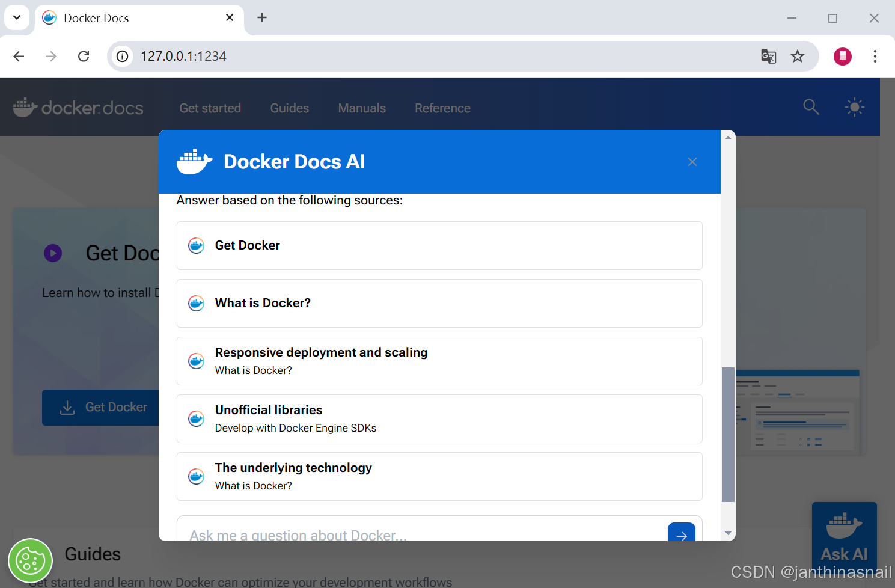
Task: Focus the address bar URL 127.0.0.1:1234
Action: [x=183, y=56]
